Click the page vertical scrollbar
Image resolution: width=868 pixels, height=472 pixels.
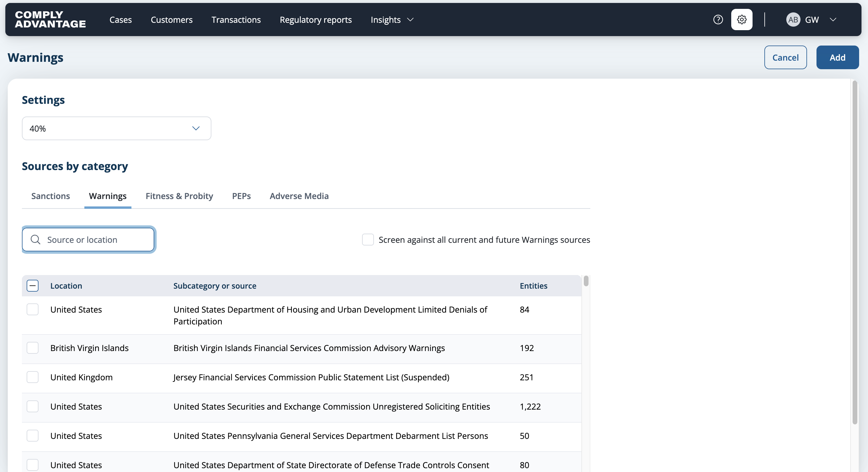[854, 252]
